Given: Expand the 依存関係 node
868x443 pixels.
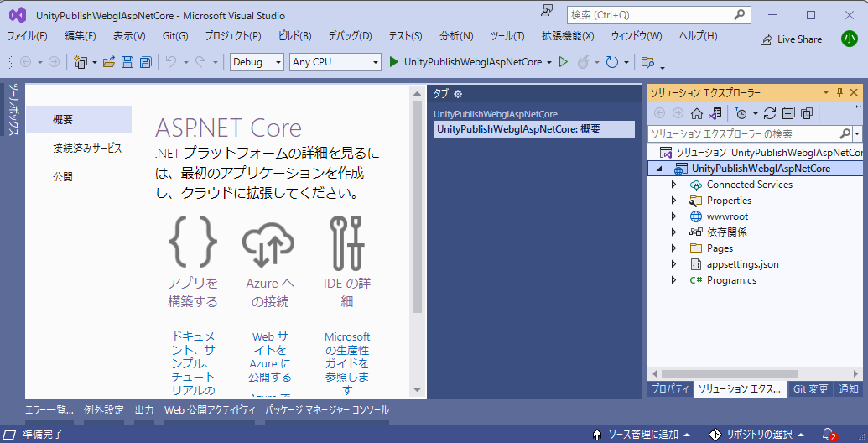Looking at the screenshot, I should [673, 232].
